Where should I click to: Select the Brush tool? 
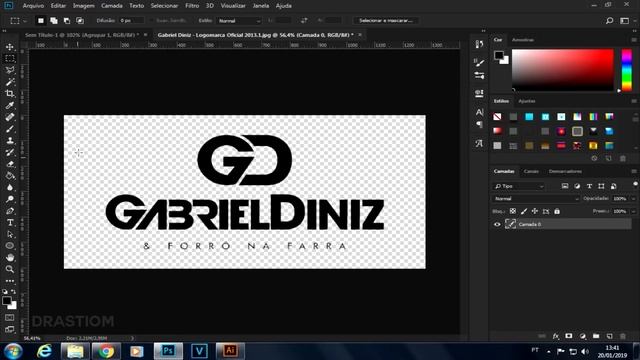(x=10, y=129)
